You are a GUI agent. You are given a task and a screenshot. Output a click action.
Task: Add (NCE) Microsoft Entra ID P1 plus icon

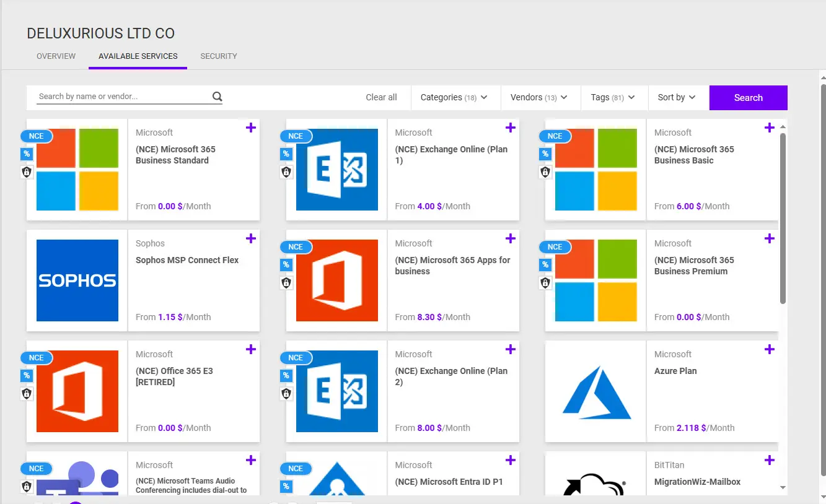point(511,460)
